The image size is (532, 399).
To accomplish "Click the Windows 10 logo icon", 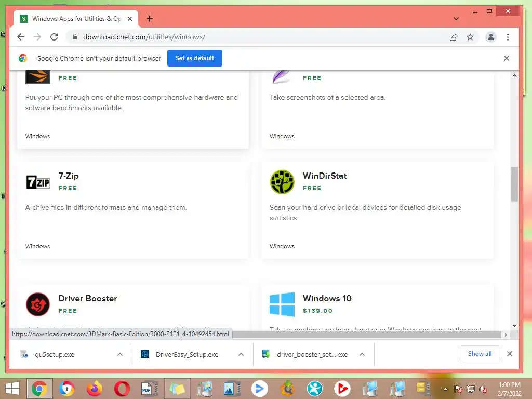I will point(282,304).
